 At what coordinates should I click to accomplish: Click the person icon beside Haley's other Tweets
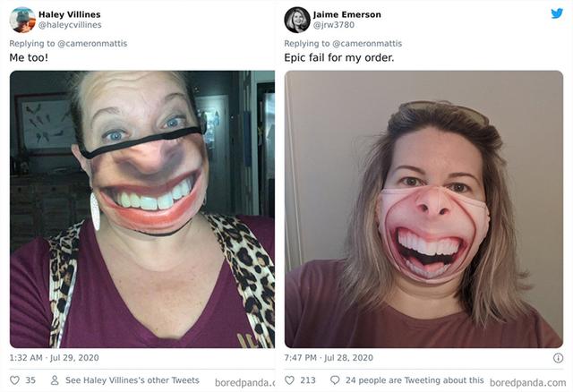(x=54, y=380)
